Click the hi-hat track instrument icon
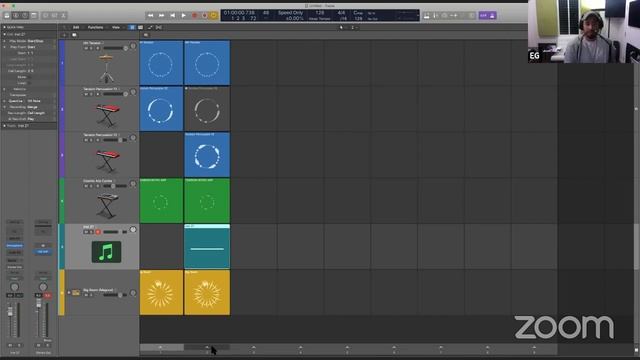The image size is (640, 360). [x=106, y=69]
